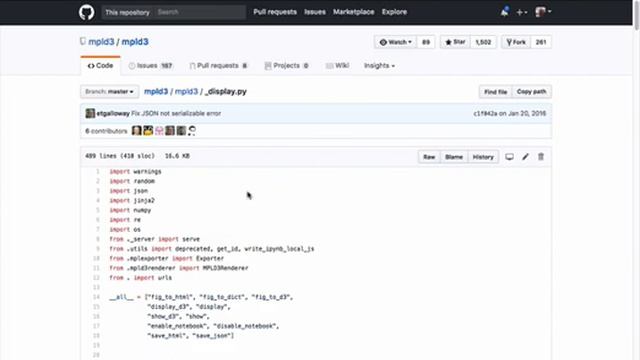Image resolution: width=640 pixels, height=360 pixels.
Task: Star the repository
Action: pyautogui.click(x=455, y=42)
